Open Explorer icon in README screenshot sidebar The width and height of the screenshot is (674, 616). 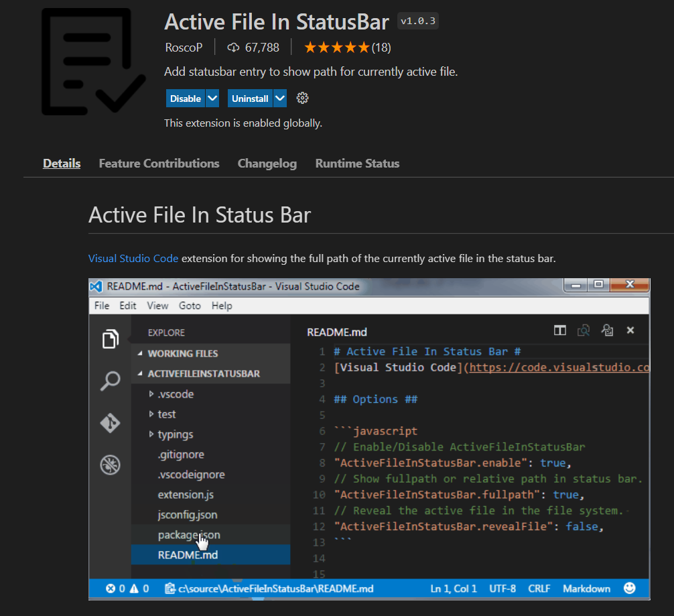(111, 339)
